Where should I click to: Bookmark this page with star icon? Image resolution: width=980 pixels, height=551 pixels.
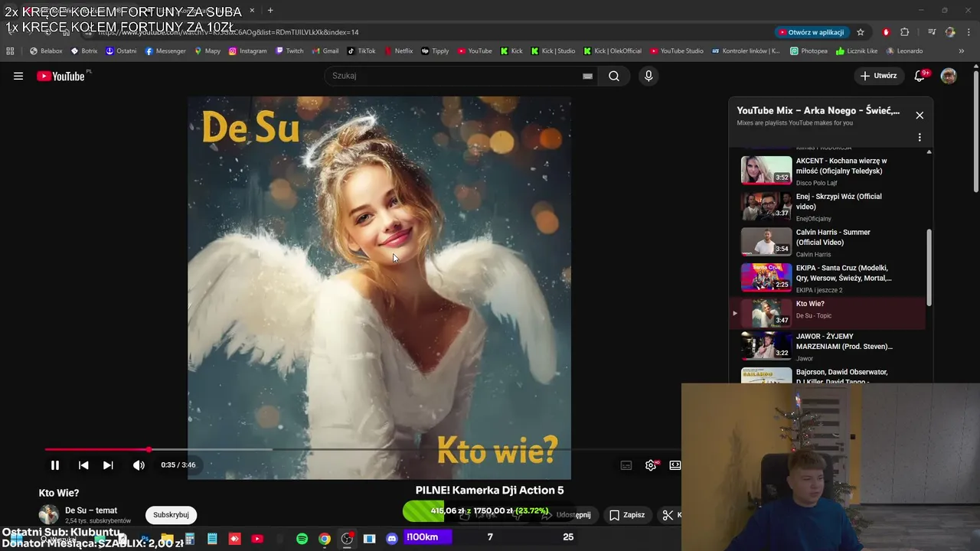tap(861, 32)
